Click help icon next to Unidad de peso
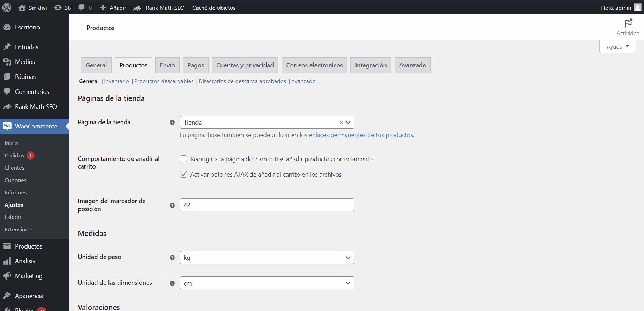The width and height of the screenshot is (644, 311). point(172,258)
